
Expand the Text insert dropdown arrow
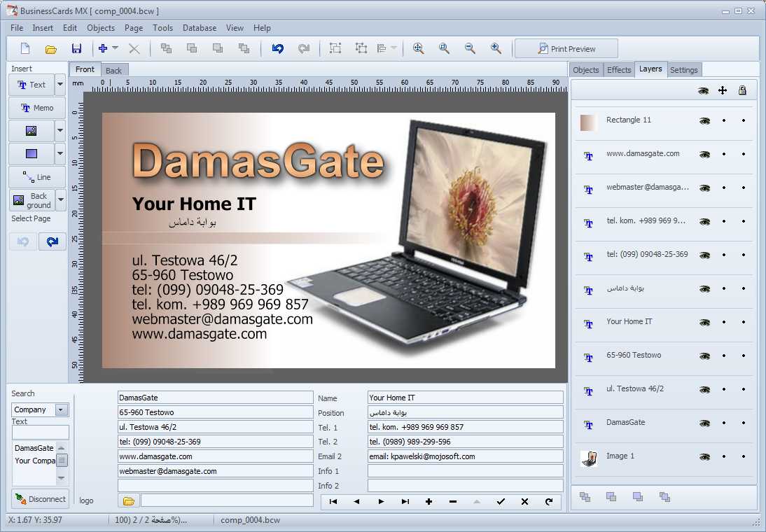60,85
